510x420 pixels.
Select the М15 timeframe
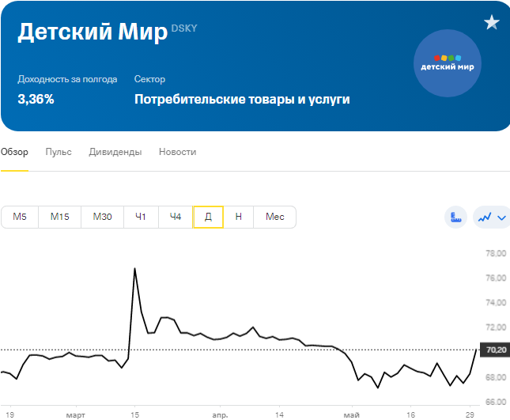(60, 217)
